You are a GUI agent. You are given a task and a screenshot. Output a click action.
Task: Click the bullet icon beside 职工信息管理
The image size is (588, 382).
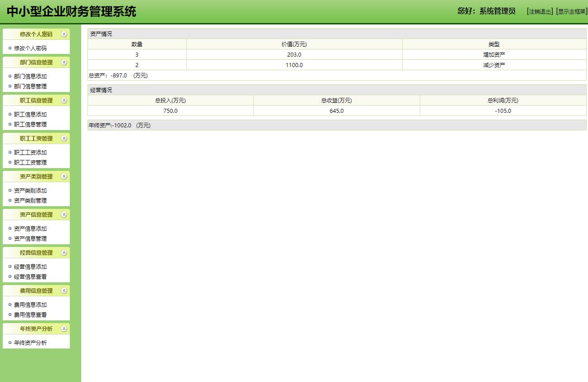pyautogui.click(x=10, y=124)
